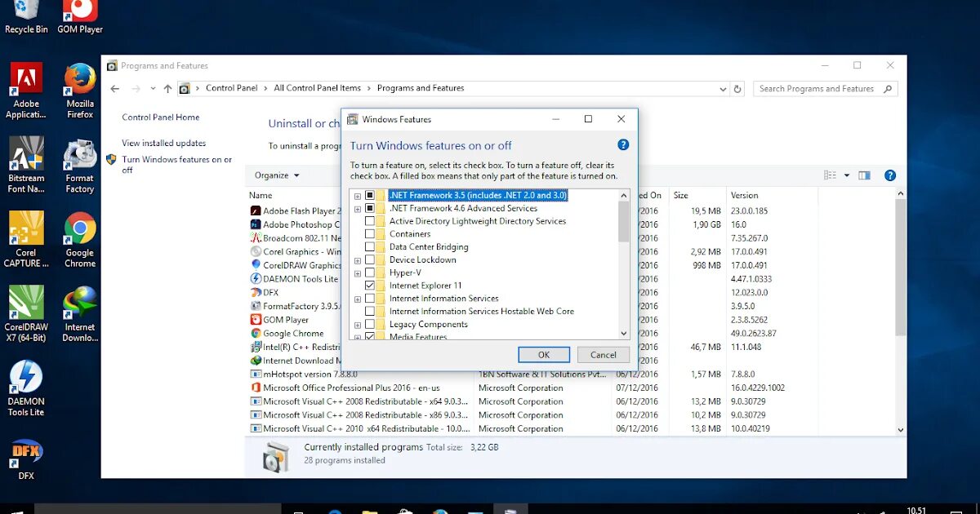Toggle .NET Framework 3.5 checkbox
Image resolution: width=980 pixels, height=514 pixels.
click(x=370, y=196)
